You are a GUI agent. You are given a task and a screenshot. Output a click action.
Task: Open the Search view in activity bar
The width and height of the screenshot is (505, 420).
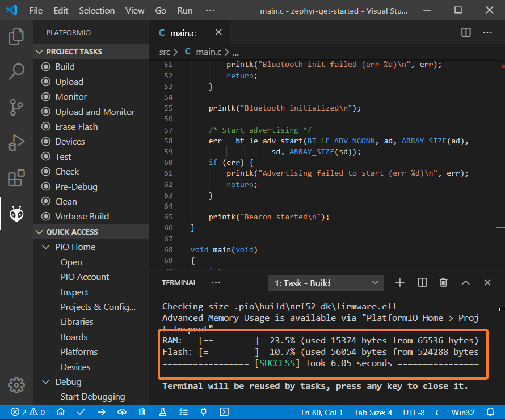click(x=16, y=71)
